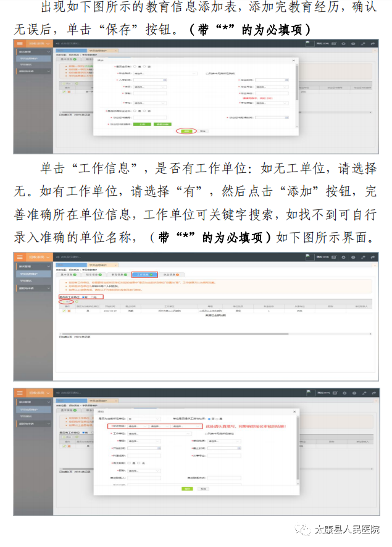392x547 pixels.
Task: Click 学制 input field in education dialog
Action: pyautogui.click(x=149, y=93)
